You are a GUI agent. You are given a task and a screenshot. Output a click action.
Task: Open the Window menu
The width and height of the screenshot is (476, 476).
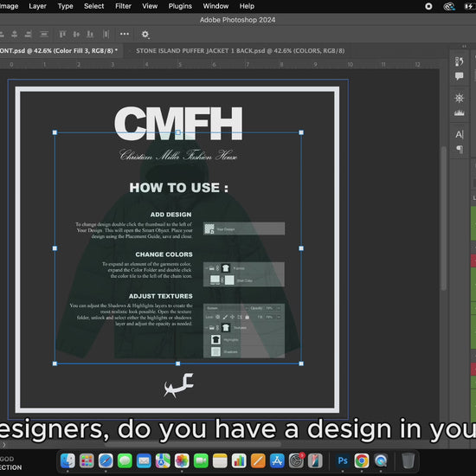point(215,6)
